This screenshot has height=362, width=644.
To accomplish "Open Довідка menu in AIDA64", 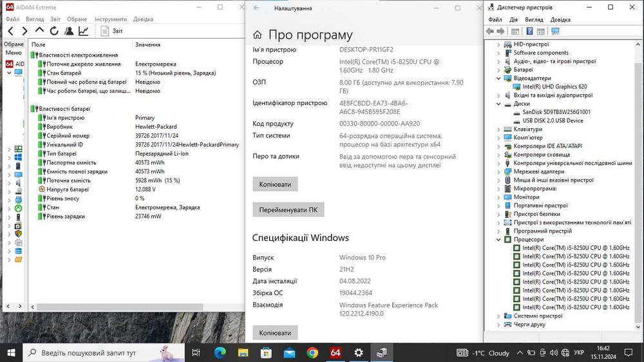I will tap(143, 19).
